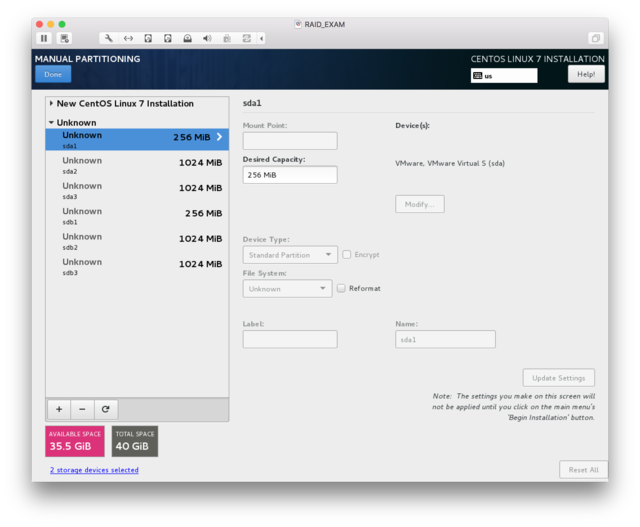This screenshot has height=527, width=640.
Task: Open the us keyboard layout indicator
Action: [504, 75]
